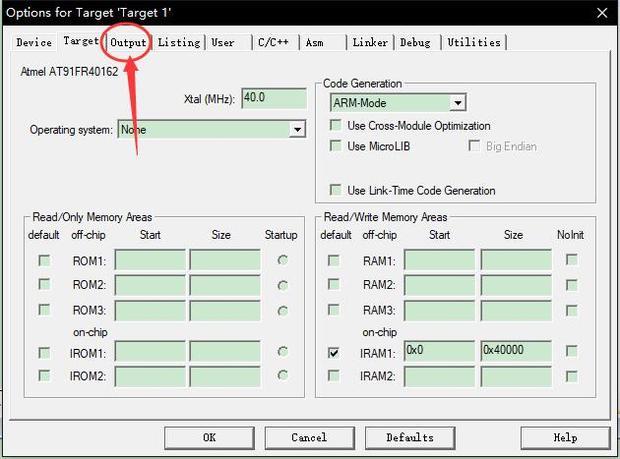
Task: Open the Linker tab
Action: click(370, 43)
